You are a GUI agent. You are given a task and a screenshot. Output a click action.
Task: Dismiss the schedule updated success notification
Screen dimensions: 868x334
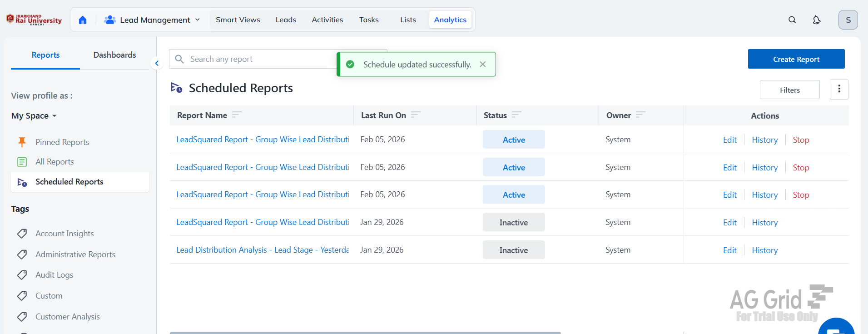483,65
